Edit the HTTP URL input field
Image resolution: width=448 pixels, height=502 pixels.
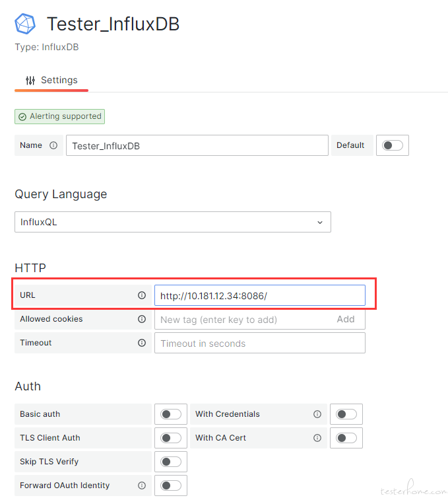coord(260,295)
